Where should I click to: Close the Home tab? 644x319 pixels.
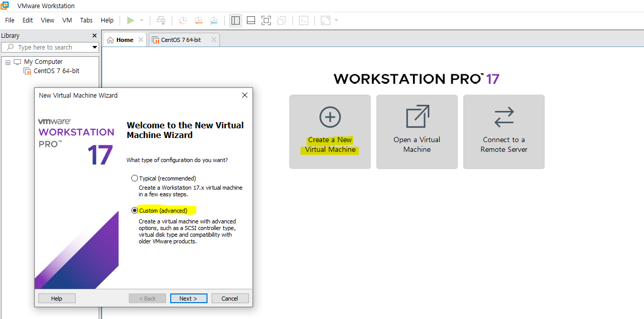[x=141, y=40]
